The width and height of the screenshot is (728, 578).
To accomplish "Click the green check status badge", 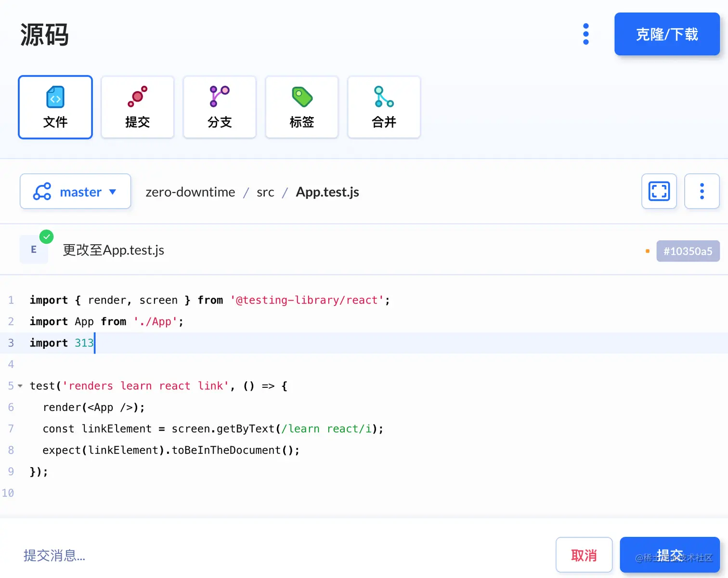I will click(x=46, y=236).
